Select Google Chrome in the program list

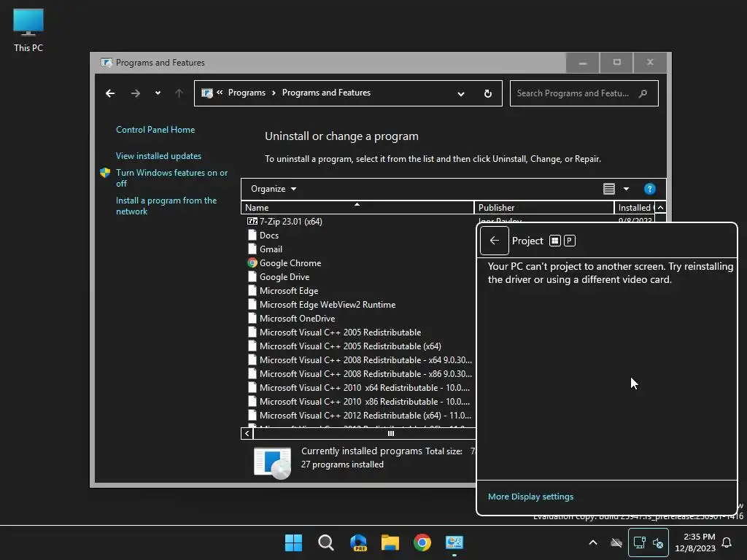pyautogui.click(x=290, y=262)
